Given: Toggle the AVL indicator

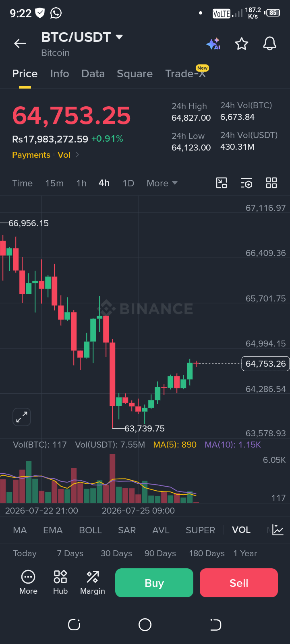Looking at the screenshot, I should click(161, 530).
